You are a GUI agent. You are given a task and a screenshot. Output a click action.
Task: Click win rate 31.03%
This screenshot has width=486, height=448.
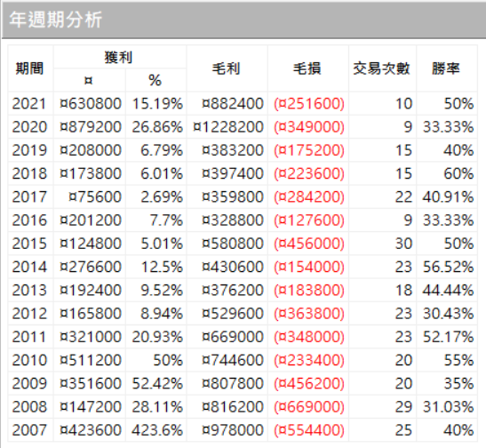tap(448, 407)
